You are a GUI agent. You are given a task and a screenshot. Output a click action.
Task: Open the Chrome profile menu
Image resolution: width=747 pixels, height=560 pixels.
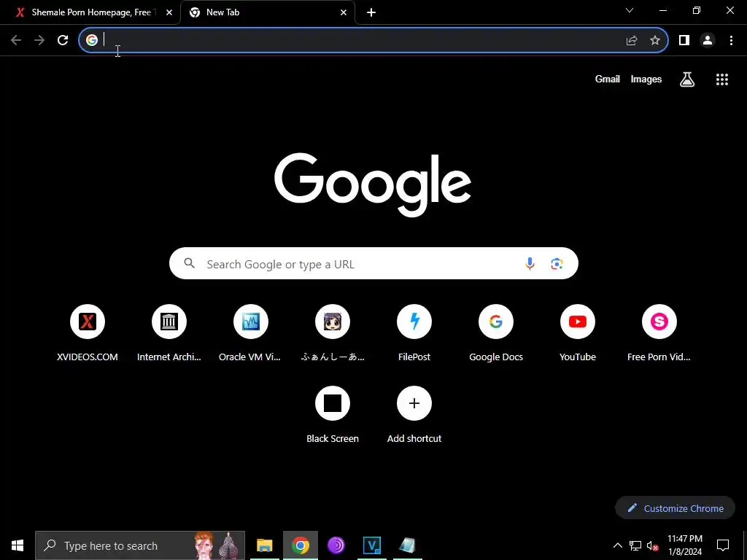[x=708, y=41]
